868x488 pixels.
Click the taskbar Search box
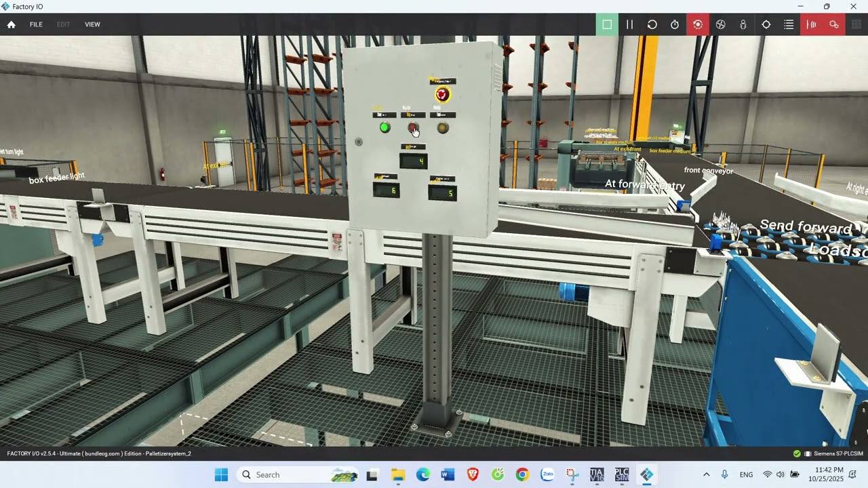coord(298,474)
